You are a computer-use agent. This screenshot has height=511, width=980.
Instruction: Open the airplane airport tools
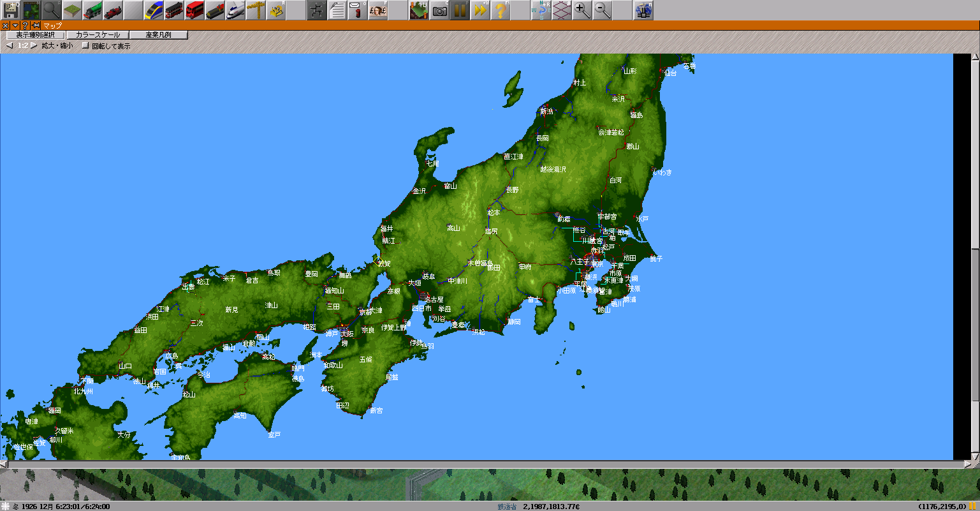(x=235, y=10)
